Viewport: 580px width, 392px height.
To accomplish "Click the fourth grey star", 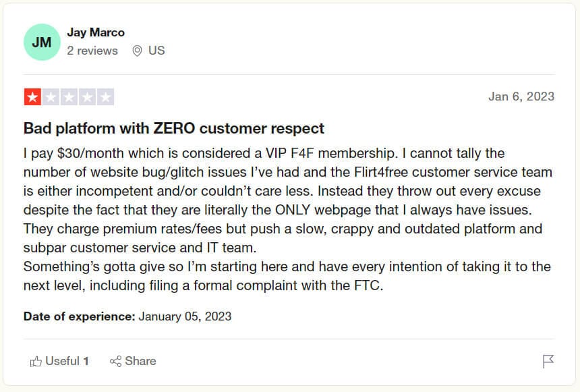I will point(87,97).
